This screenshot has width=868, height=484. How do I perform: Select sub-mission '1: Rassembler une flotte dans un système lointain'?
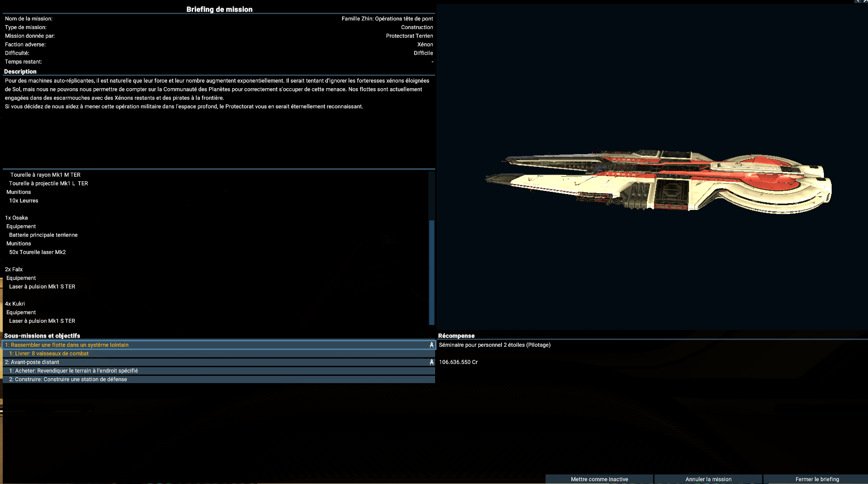pos(219,345)
